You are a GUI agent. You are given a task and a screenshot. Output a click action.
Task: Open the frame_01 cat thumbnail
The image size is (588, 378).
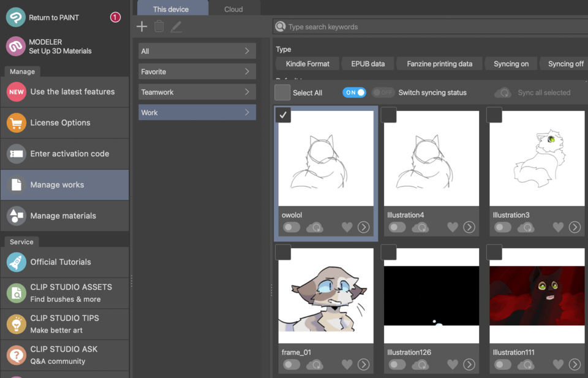click(326, 295)
